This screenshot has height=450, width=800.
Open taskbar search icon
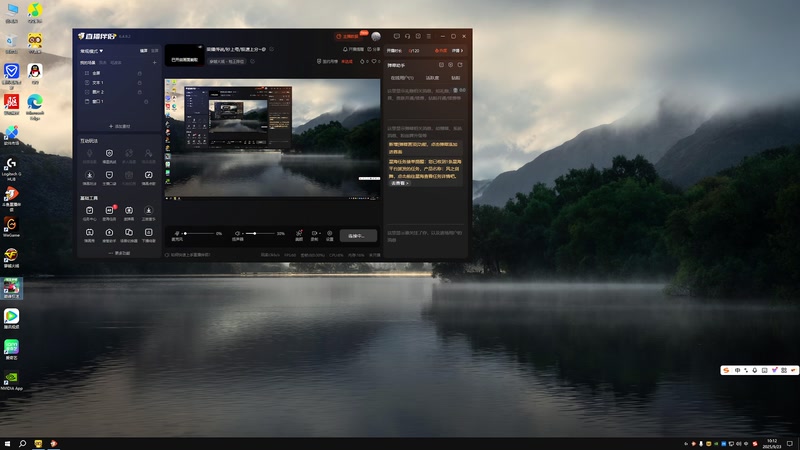click(22, 444)
